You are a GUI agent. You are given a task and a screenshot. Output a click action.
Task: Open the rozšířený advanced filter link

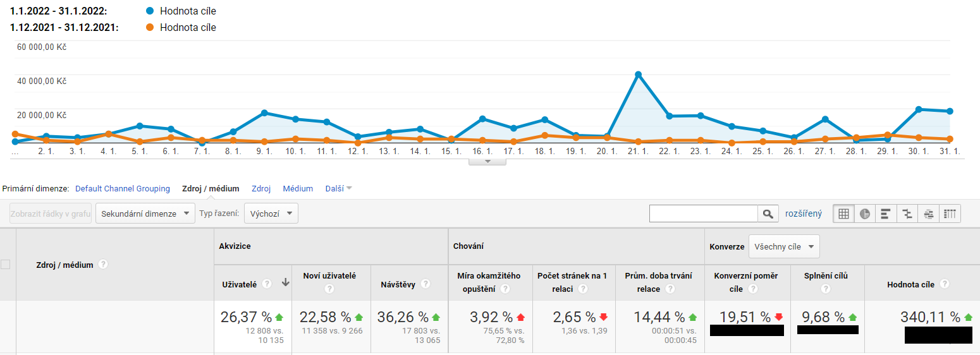[804, 214]
